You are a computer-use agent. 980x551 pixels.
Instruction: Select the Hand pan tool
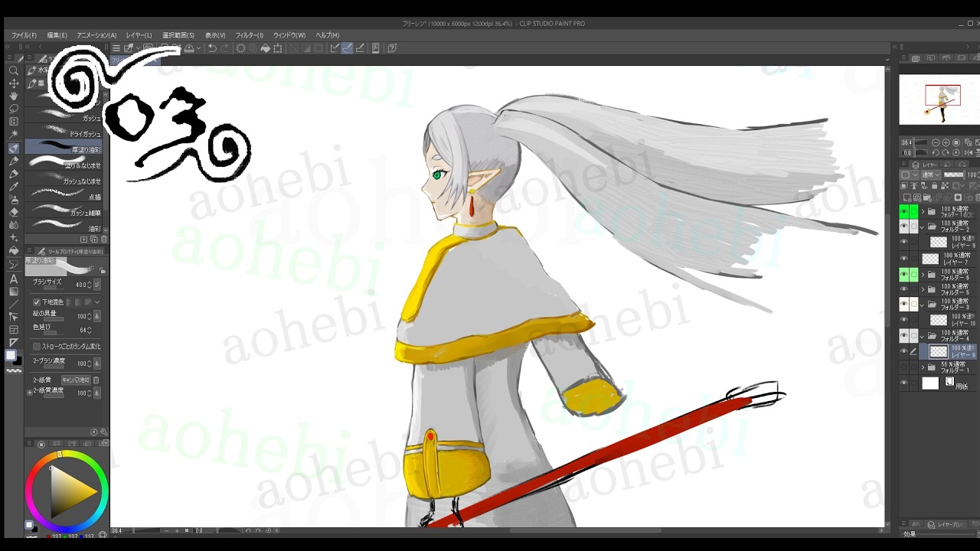pos(13,96)
